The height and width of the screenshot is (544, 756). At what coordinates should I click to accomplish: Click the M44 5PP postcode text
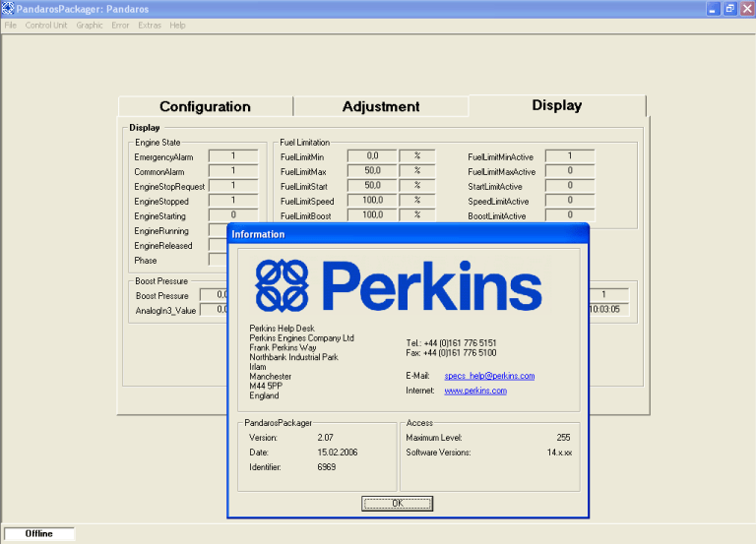pyautogui.click(x=266, y=386)
